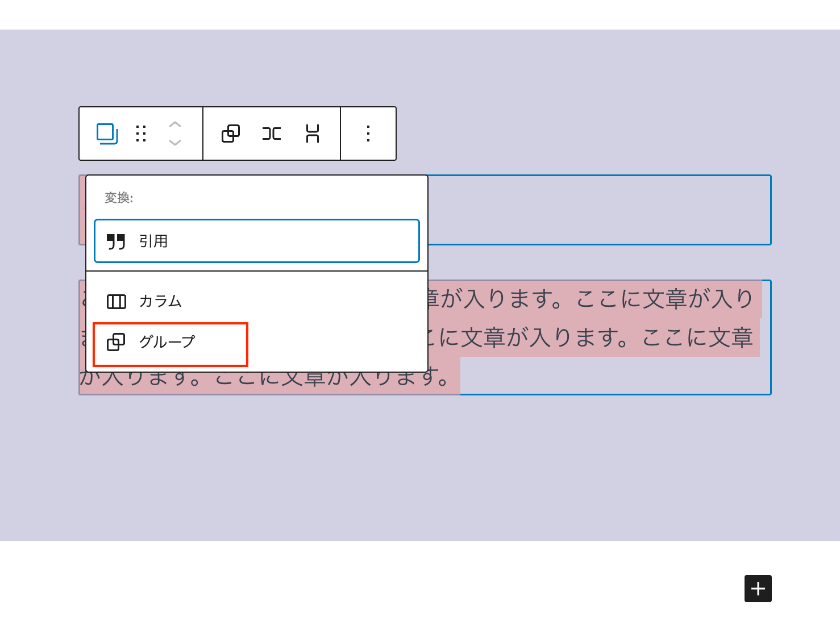Click the Row layout toolbar icon
Viewport: 840px width, 617px height.
(272, 134)
